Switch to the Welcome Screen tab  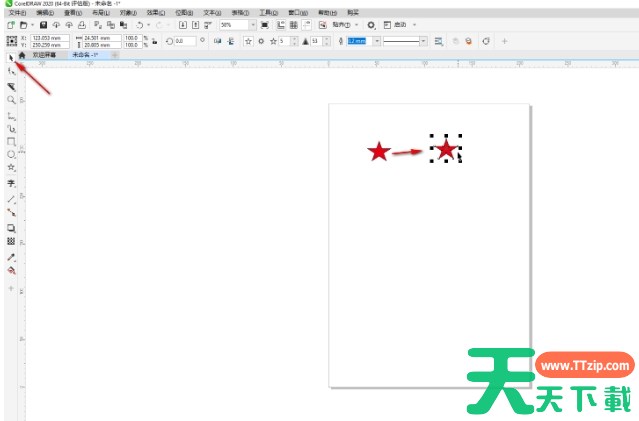44,55
